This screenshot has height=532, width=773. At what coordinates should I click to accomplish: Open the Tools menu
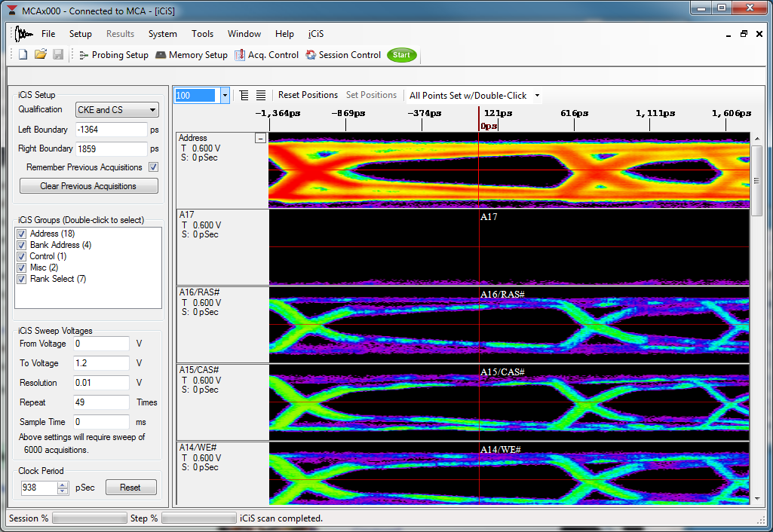click(x=202, y=34)
